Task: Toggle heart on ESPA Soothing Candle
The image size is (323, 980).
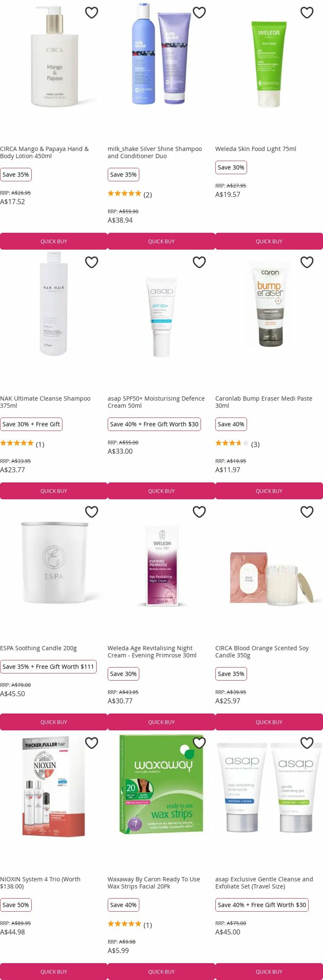Action: coord(92,512)
